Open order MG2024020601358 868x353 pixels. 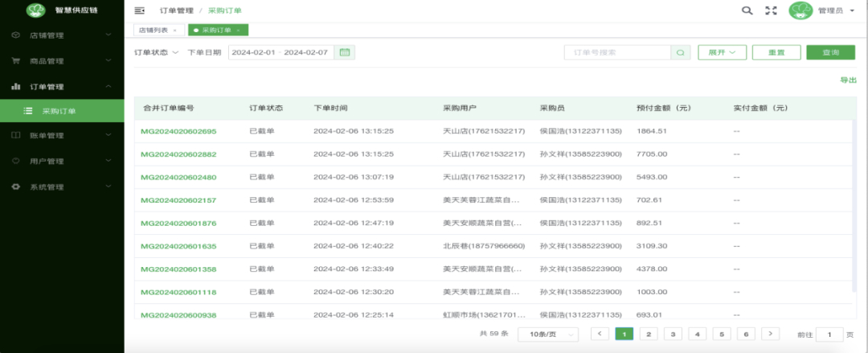click(x=178, y=269)
